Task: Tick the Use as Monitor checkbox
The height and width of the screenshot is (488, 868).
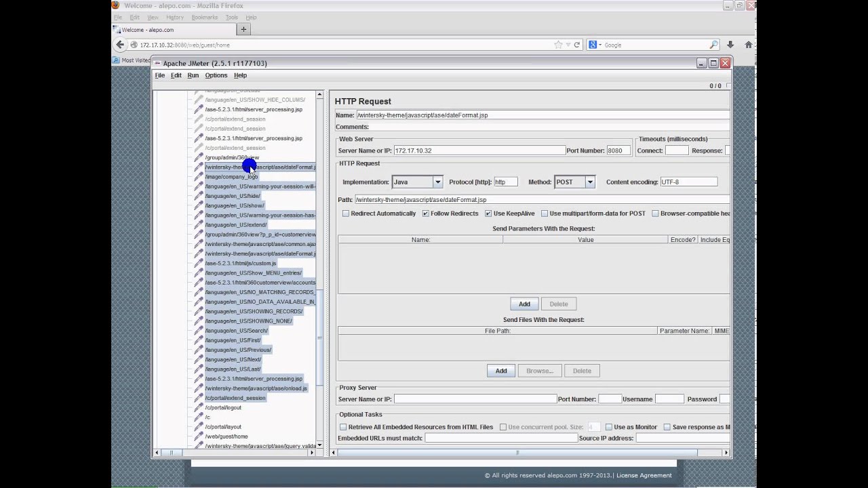Action: click(x=609, y=427)
